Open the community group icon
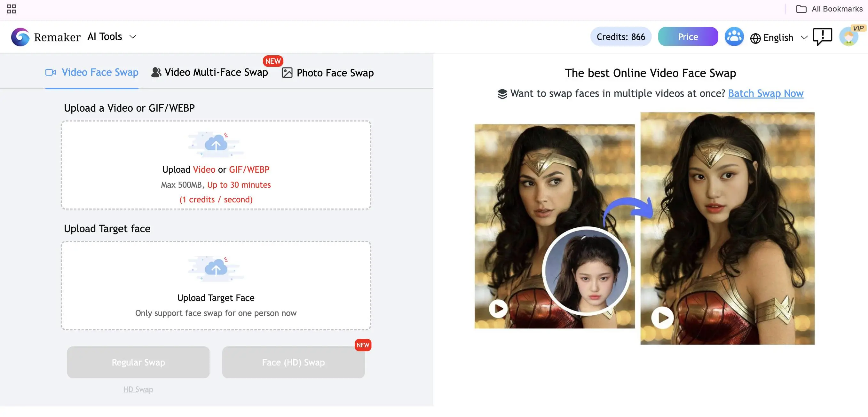This screenshot has width=868, height=417. coord(734,36)
